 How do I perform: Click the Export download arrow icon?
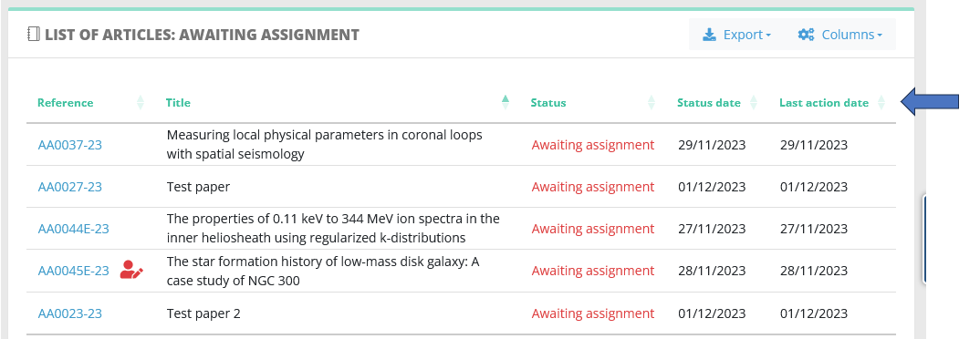coord(709,35)
